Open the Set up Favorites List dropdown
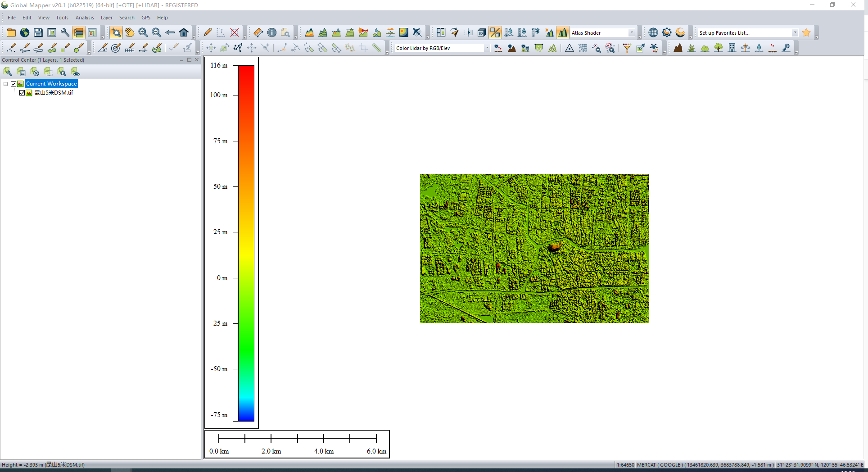The height and width of the screenshot is (472, 868). 795,33
